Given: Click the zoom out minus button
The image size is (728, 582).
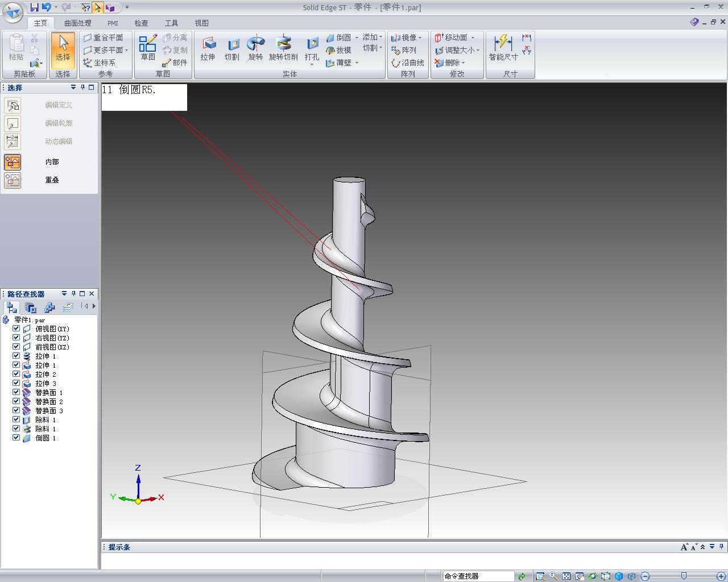Looking at the screenshot, I should point(645,576).
